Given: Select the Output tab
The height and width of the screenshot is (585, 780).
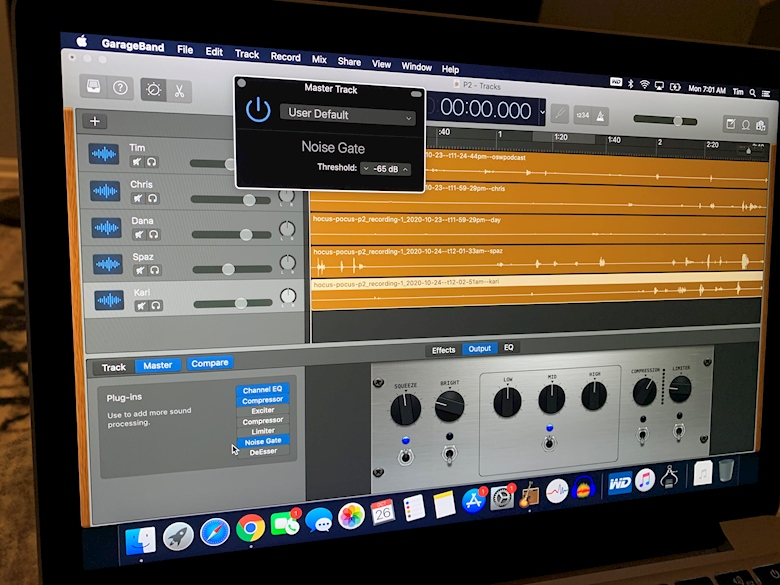Looking at the screenshot, I should pos(480,349).
